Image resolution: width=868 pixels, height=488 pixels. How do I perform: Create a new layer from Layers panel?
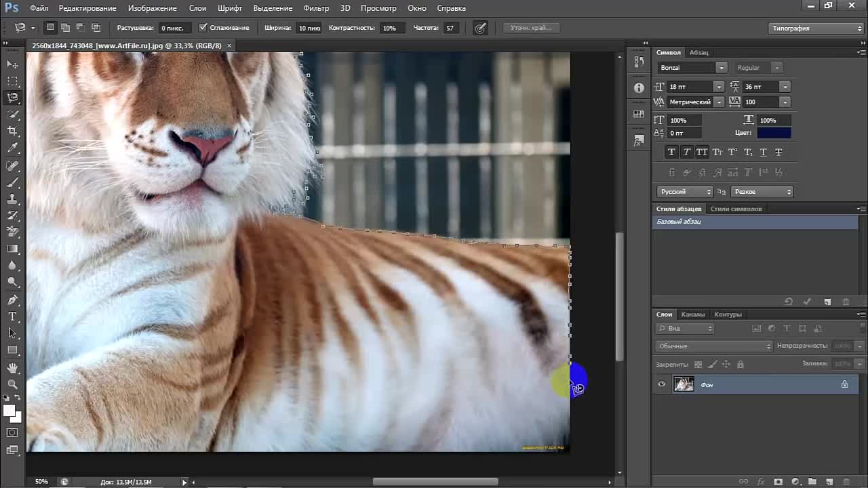click(x=829, y=482)
